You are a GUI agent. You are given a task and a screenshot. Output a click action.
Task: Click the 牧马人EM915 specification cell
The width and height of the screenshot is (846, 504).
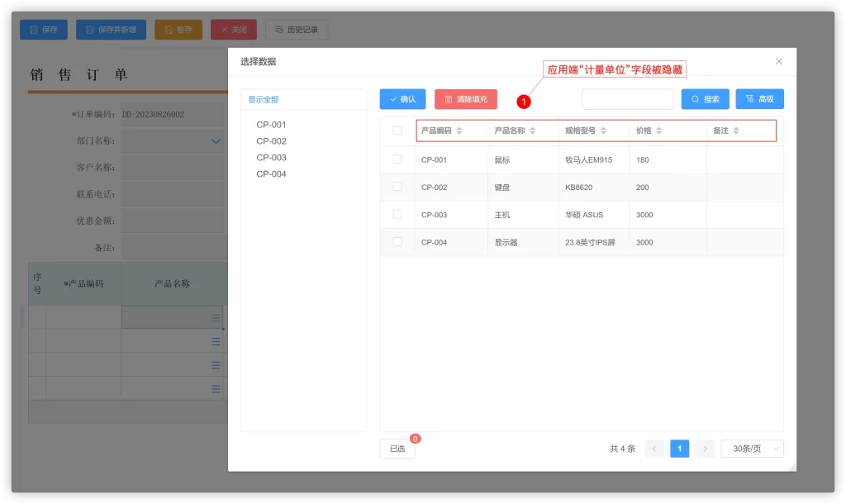(593, 159)
